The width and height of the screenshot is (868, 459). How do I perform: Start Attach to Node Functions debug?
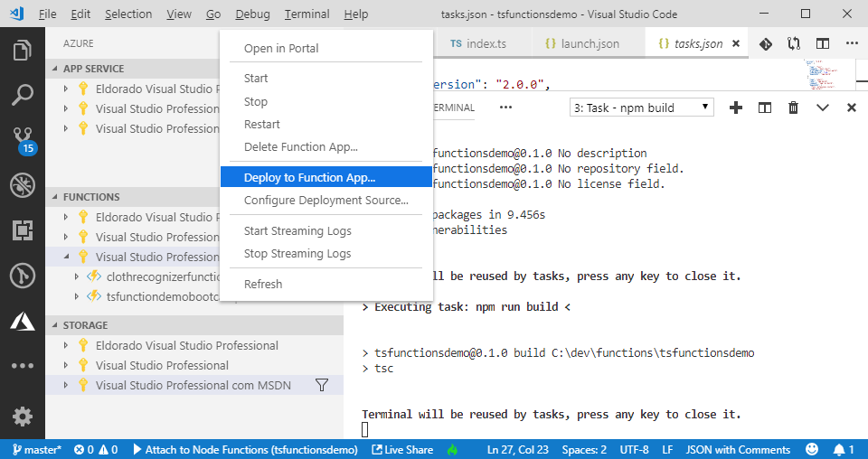(245, 450)
